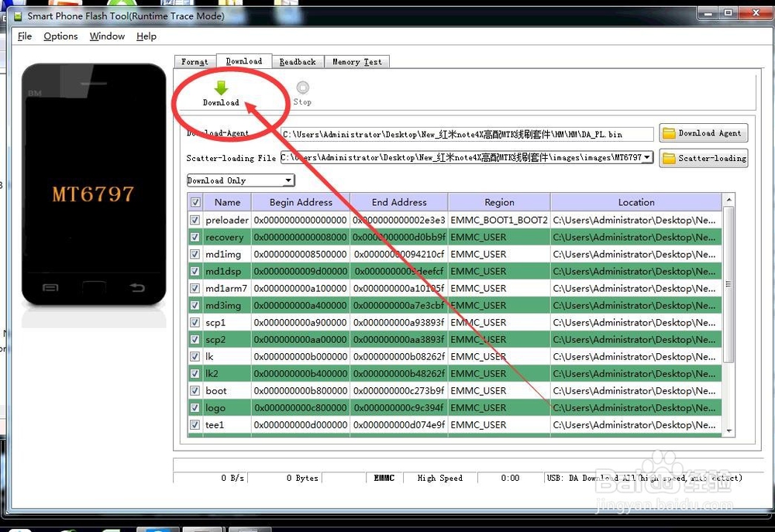Click the 0:00 elapsed time status

[510, 478]
